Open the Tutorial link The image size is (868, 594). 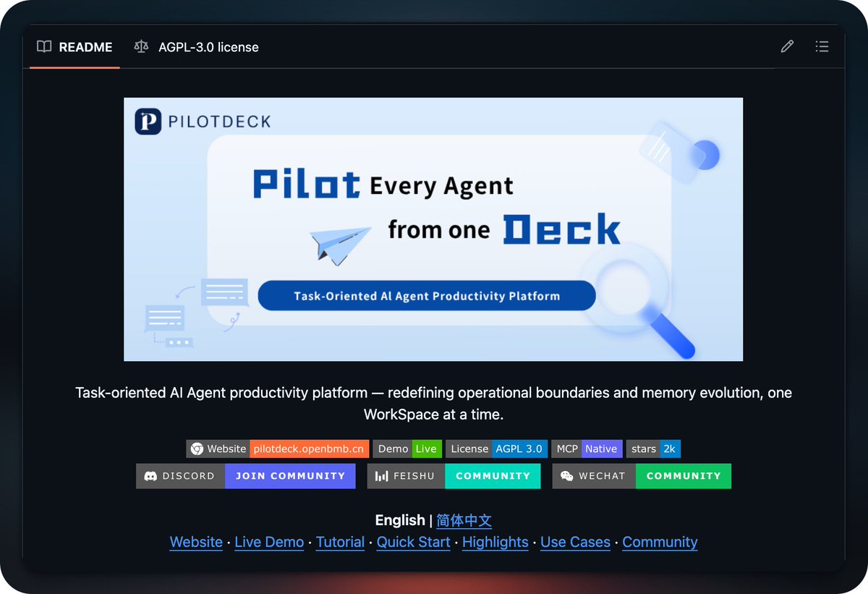pyautogui.click(x=340, y=542)
